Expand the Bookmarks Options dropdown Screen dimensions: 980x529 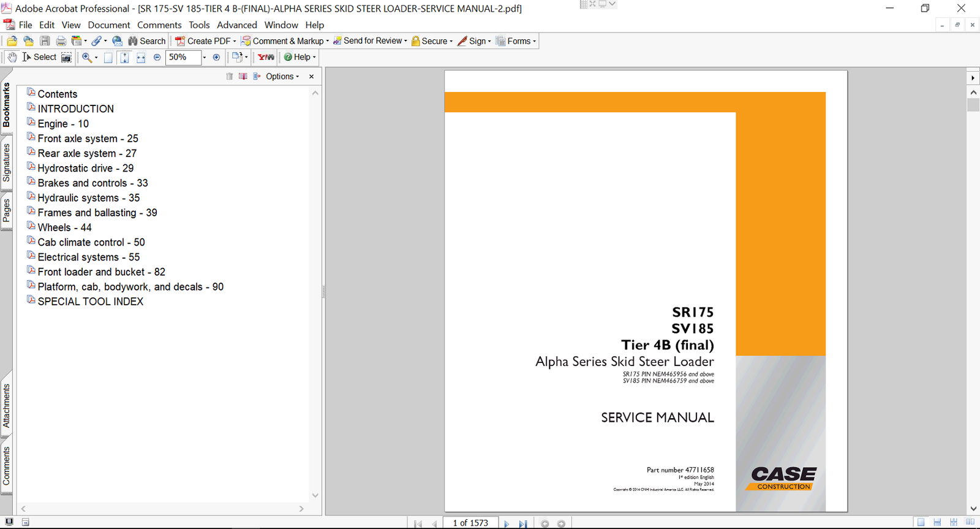[282, 77]
